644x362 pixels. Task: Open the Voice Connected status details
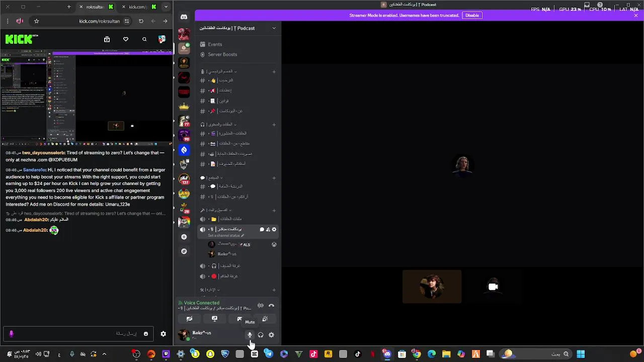coord(202,303)
